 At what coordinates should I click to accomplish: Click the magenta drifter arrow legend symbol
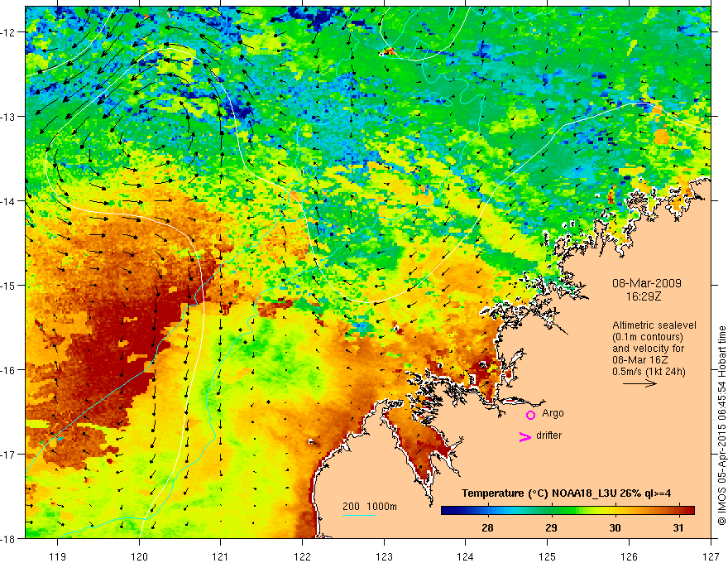tap(524, 436)
